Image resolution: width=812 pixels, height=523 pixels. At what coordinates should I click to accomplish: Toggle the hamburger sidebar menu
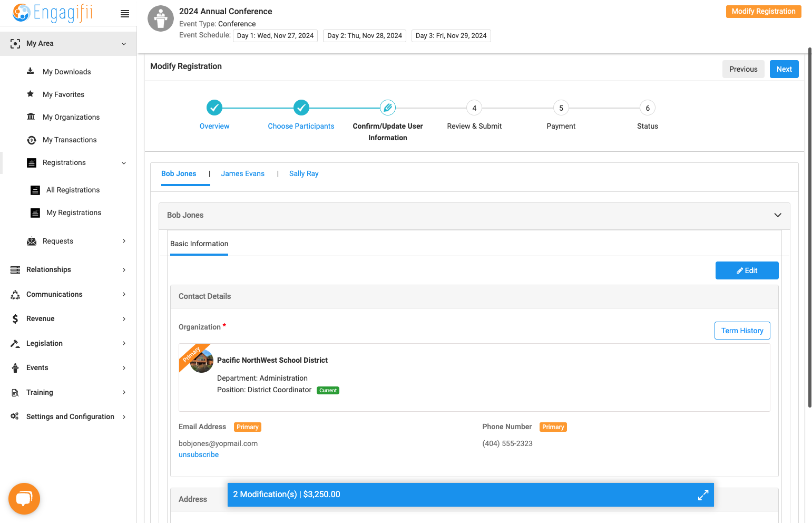125,14
